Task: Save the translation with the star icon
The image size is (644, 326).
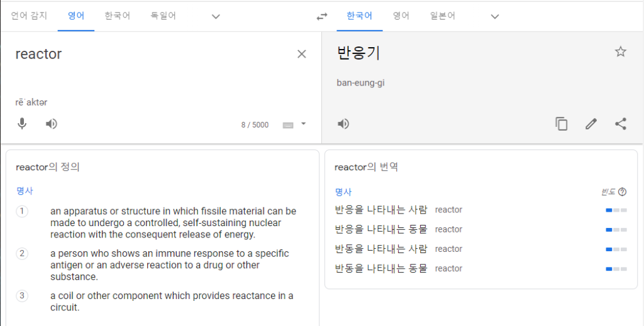Action: (621, 52)
